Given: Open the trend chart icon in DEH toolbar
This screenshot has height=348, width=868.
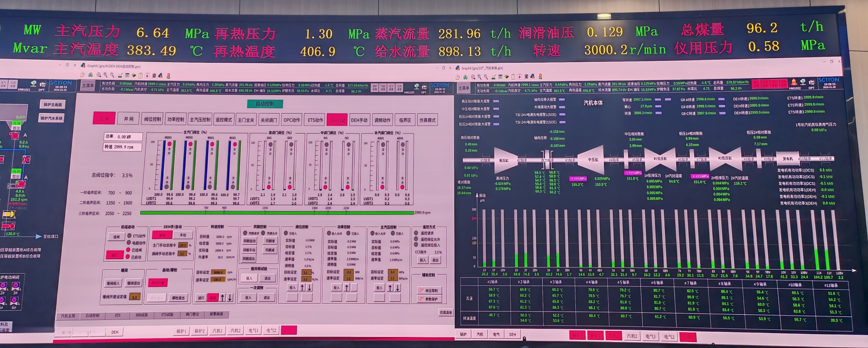Looking at the screenshot, I should pyautogui.click(x=120, y=75).
